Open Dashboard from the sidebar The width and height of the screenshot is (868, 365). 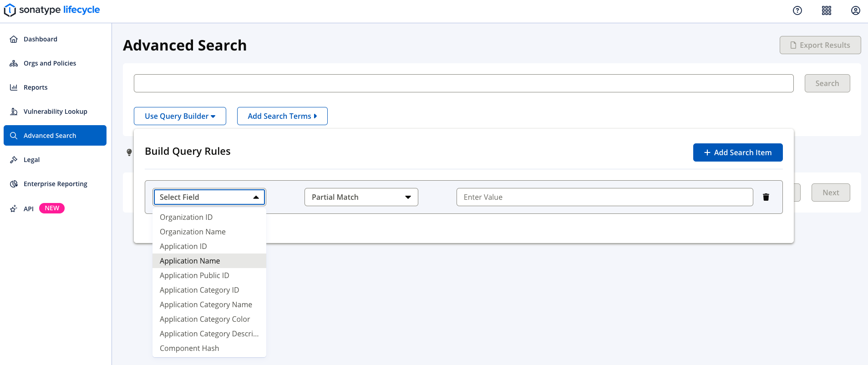click(x=41, y=39)
